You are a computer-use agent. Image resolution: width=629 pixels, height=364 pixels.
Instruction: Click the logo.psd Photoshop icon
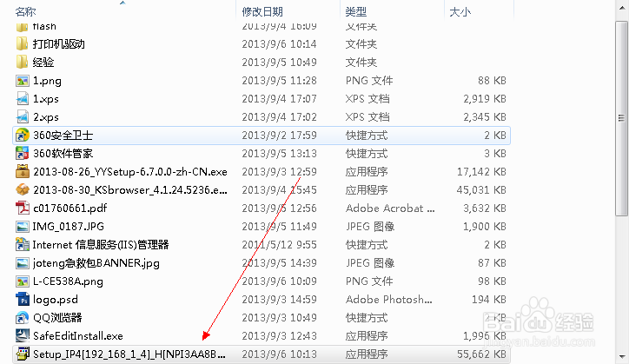pos(22,300)
